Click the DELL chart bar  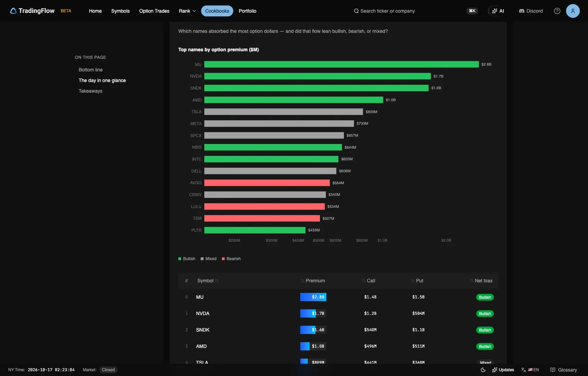tap(270, 171)
